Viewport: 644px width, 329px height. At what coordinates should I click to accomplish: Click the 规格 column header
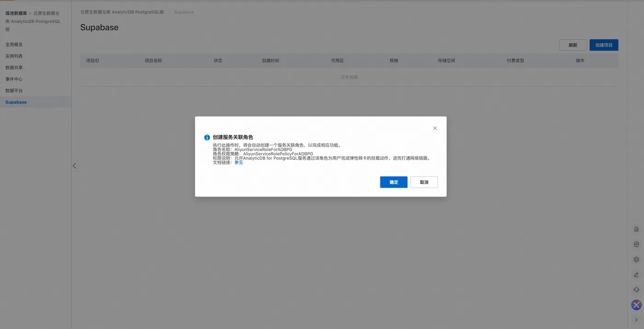394,61
